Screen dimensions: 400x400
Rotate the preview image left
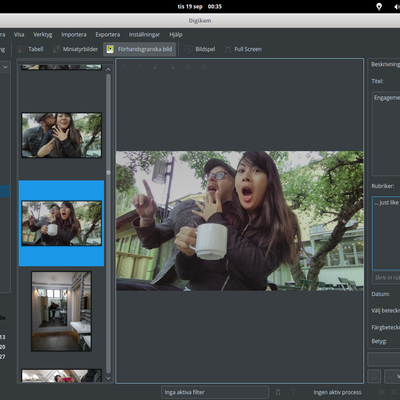(156, 67)
